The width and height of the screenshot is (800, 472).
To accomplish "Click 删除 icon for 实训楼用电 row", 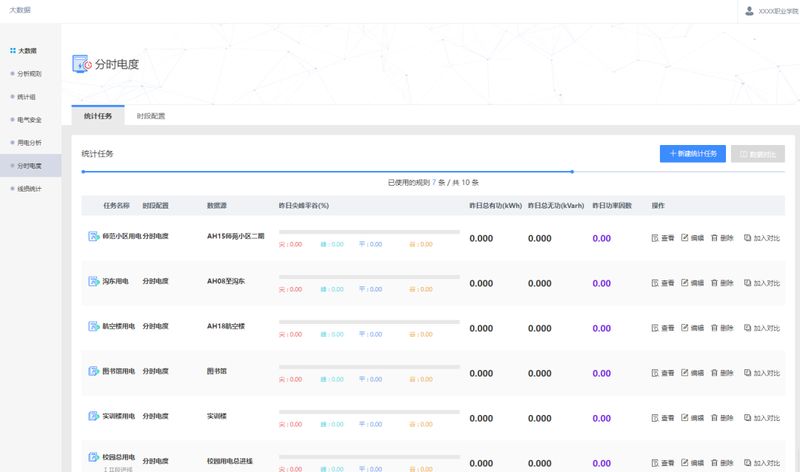I will 714,418.
